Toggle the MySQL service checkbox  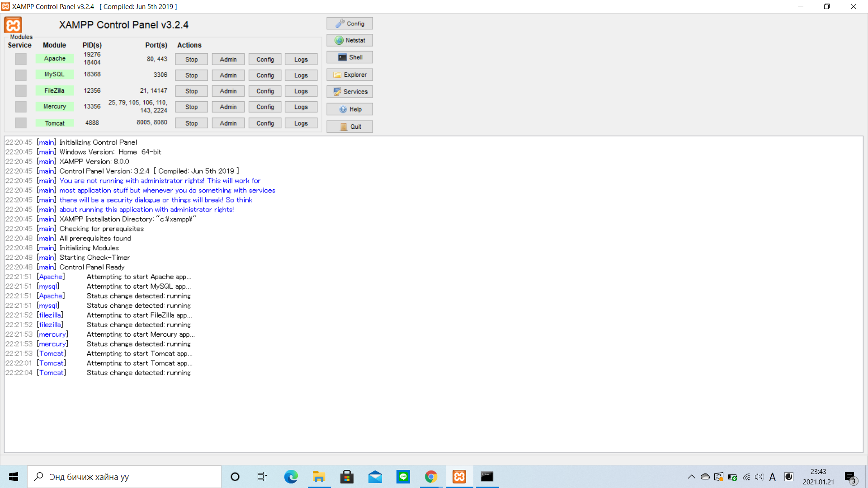21,75
